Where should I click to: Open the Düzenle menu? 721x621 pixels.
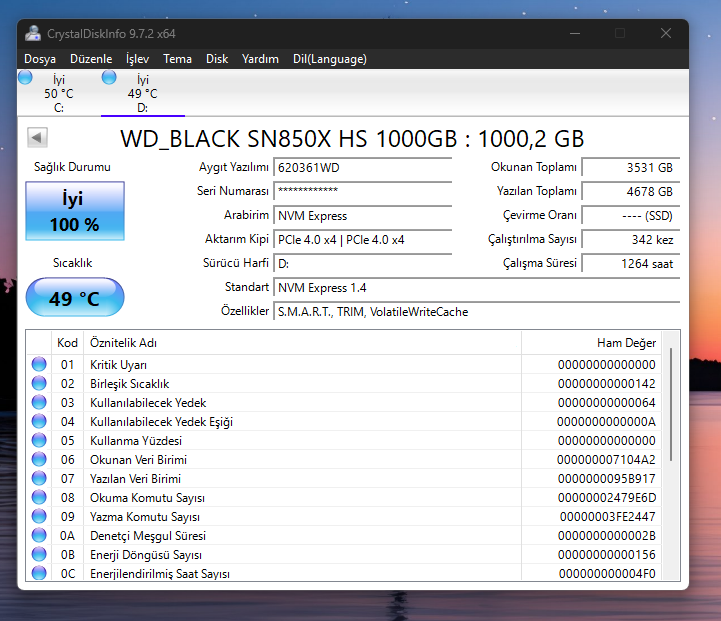(91, 59)
